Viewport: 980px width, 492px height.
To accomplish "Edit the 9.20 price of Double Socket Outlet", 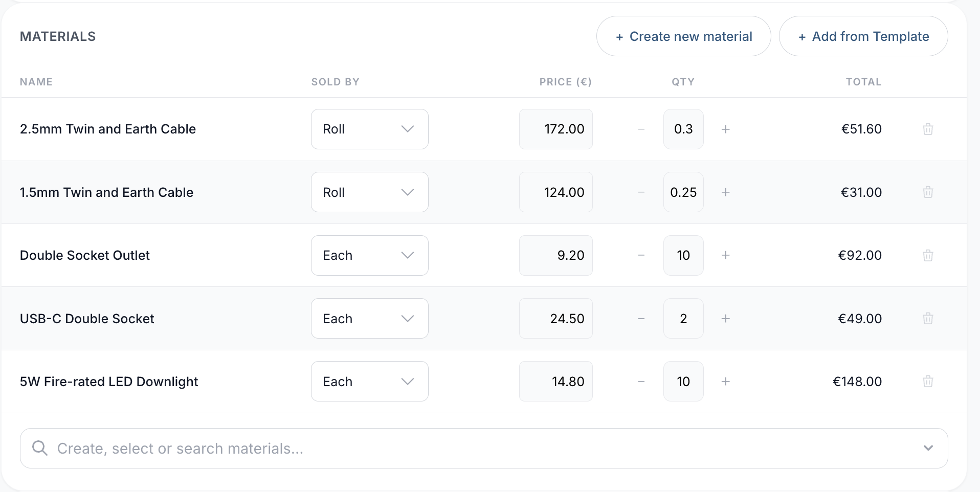I will pyautogui.click(x=556, y=255).
